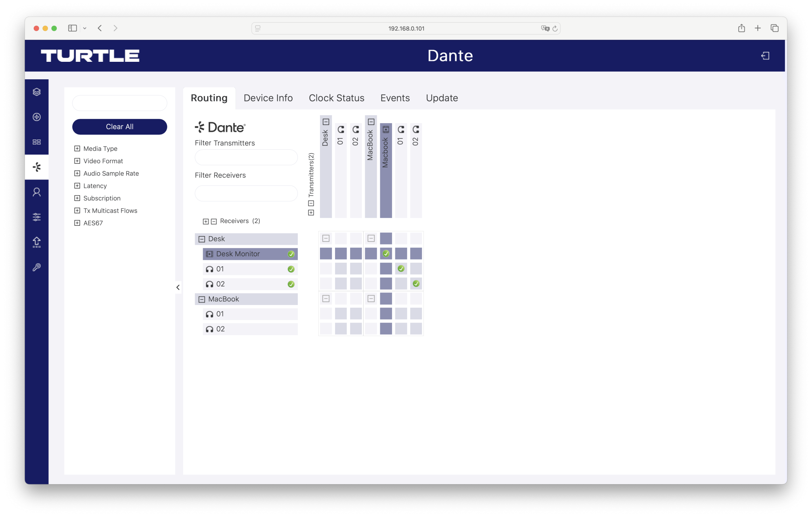
Task: Switch to the Device Info tab
Action: (x=268, y=98)
